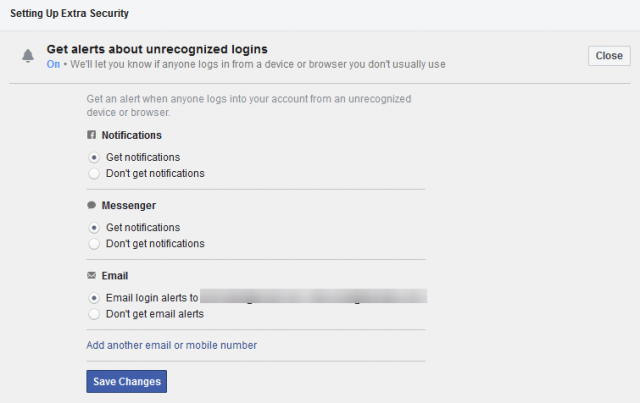Click the bold 'Messenger' section label

129,205
